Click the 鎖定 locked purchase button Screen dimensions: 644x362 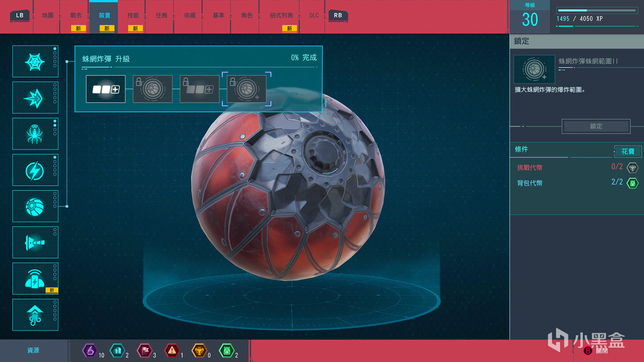pos(596,126)
